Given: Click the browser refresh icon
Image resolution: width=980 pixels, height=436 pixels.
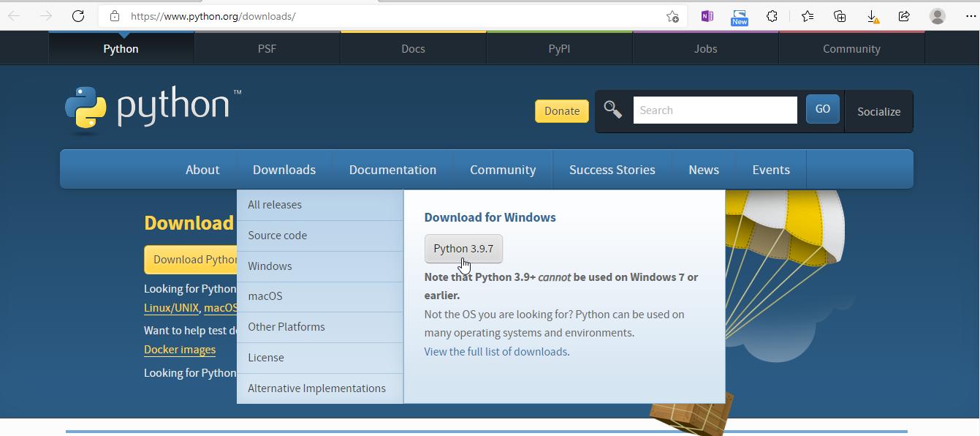Looking at the screenshot, I should 78,16.
